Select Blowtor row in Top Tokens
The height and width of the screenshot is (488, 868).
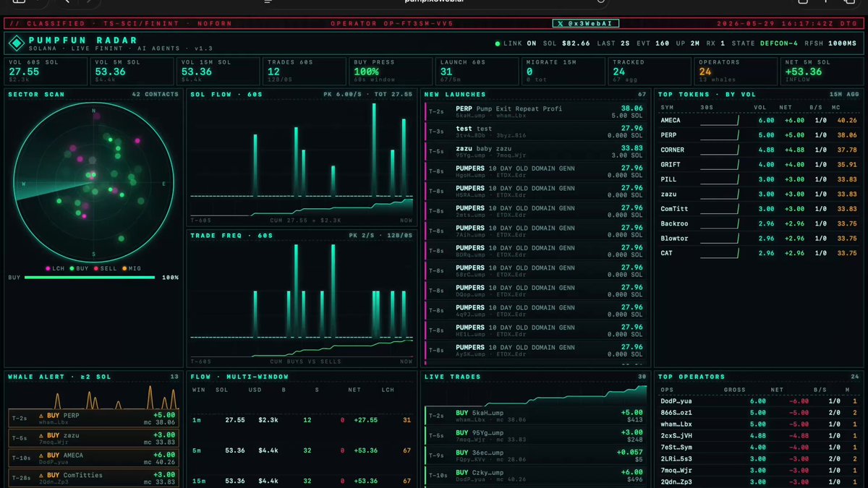point(759,239)
